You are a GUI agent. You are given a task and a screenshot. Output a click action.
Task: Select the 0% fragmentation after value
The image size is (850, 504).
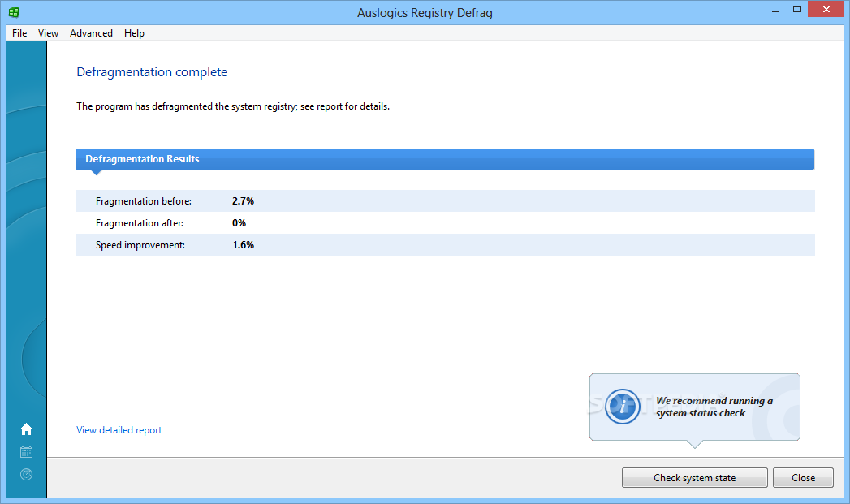pos(239,222)
